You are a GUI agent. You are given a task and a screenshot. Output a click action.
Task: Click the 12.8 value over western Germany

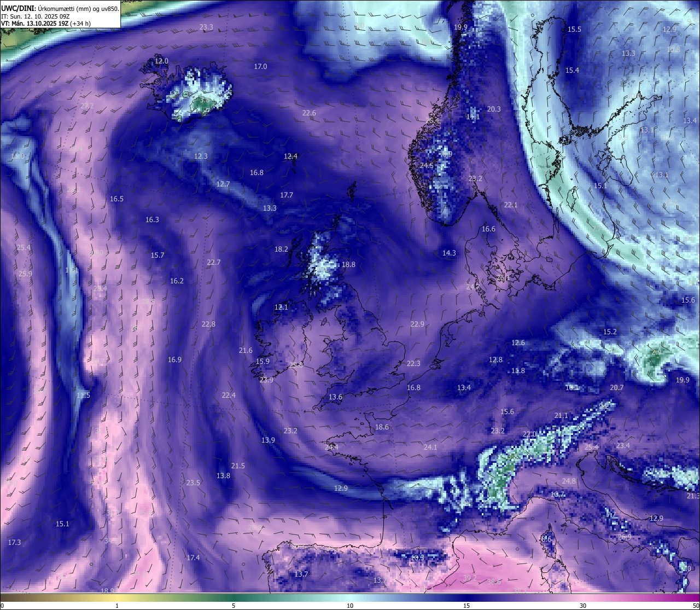[495, 360]
